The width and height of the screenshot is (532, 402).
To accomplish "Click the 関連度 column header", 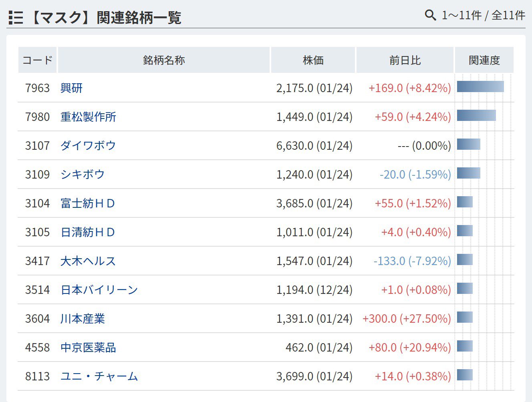I will (484, 60).
